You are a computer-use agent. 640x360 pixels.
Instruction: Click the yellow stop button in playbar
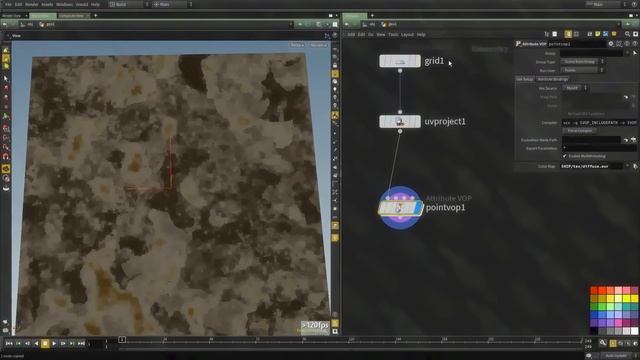[45, 344]
